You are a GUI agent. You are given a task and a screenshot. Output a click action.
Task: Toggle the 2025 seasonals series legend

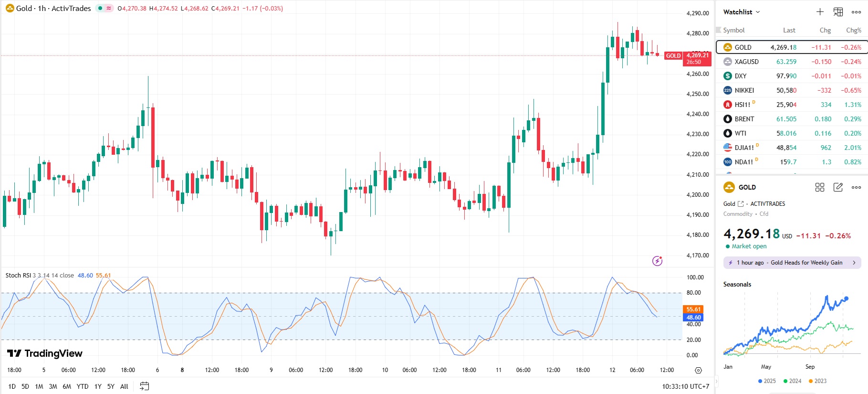(x=767, y=381)
